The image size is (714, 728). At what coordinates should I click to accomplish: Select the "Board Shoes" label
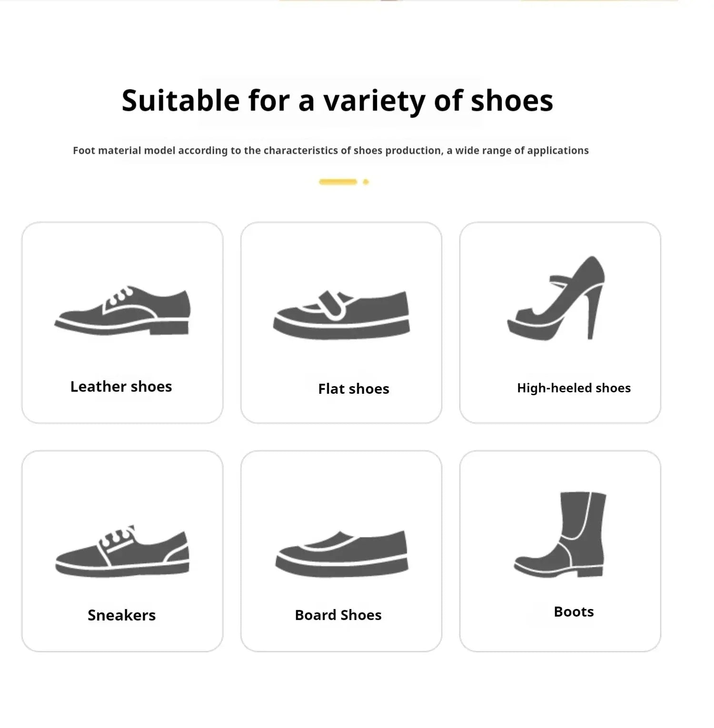[338, 615]
